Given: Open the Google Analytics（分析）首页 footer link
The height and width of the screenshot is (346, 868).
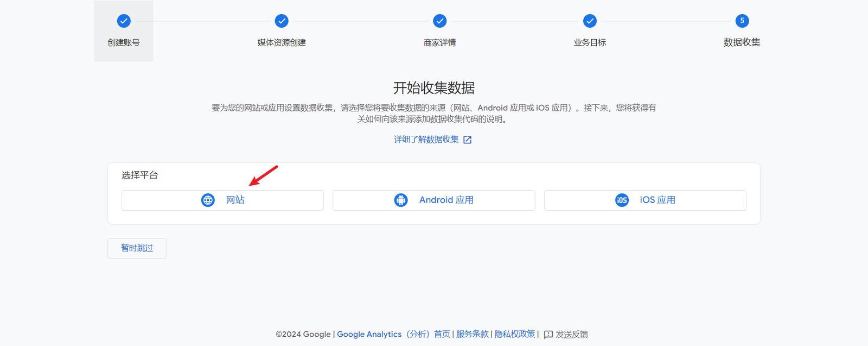Looking at the screenshot, I should coord(394,334).
